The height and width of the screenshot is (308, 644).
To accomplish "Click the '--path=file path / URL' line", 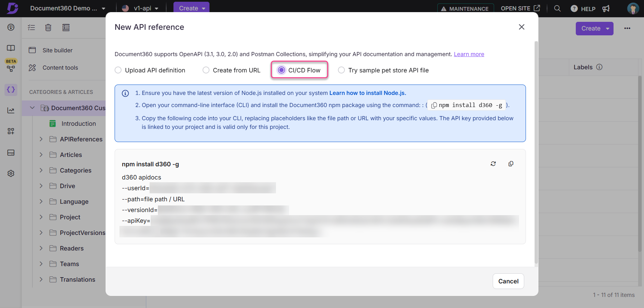I will (153, 199).
